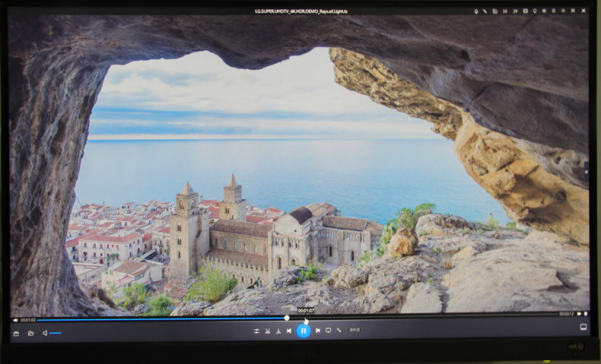Adjust the volume slider
The image size is (601, 364).
(56, 333)
